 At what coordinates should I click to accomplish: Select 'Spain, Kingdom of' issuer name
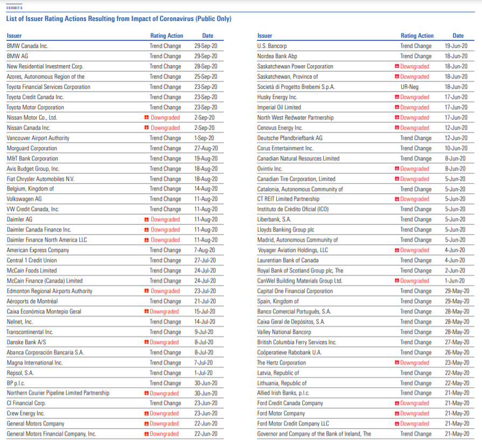click(278, 301)
